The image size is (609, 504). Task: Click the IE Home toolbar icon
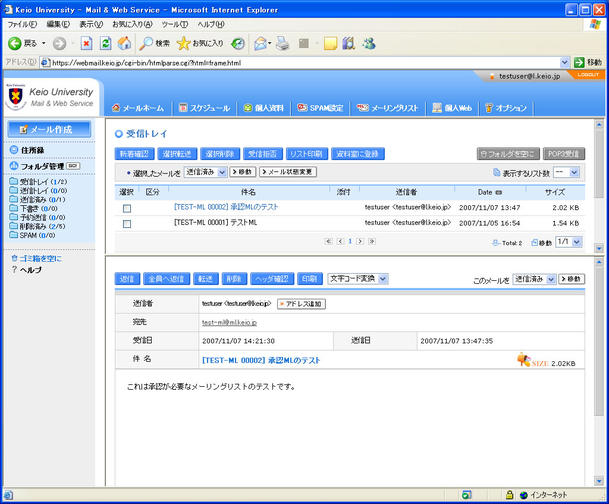pyautogui.click(x=124, y=44)
